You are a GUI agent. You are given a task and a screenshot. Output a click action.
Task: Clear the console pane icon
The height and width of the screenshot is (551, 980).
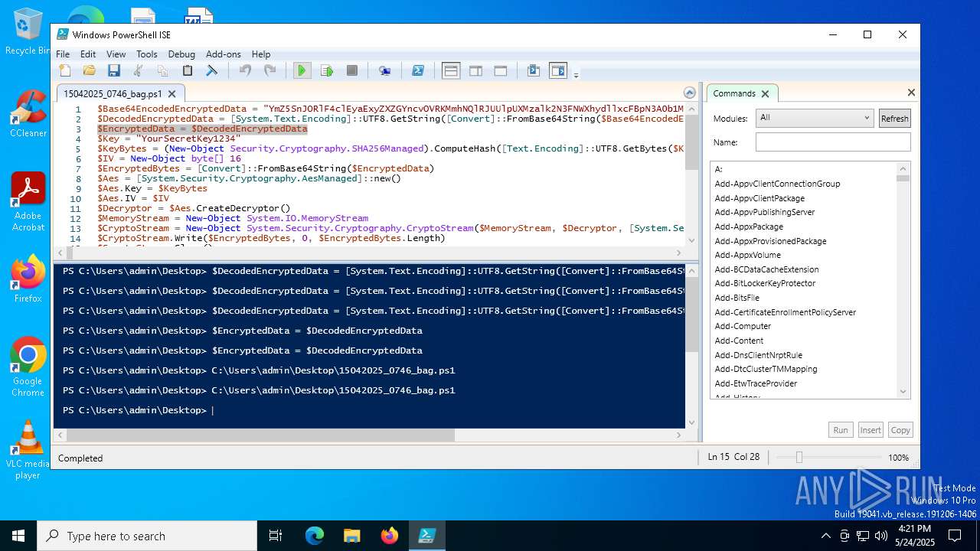point(212,70)
